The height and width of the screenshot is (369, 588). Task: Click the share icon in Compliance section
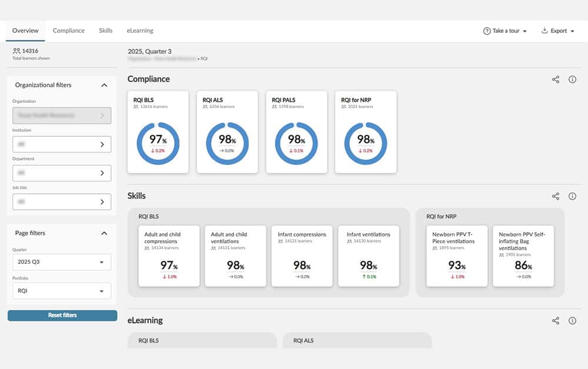point(556,79)
